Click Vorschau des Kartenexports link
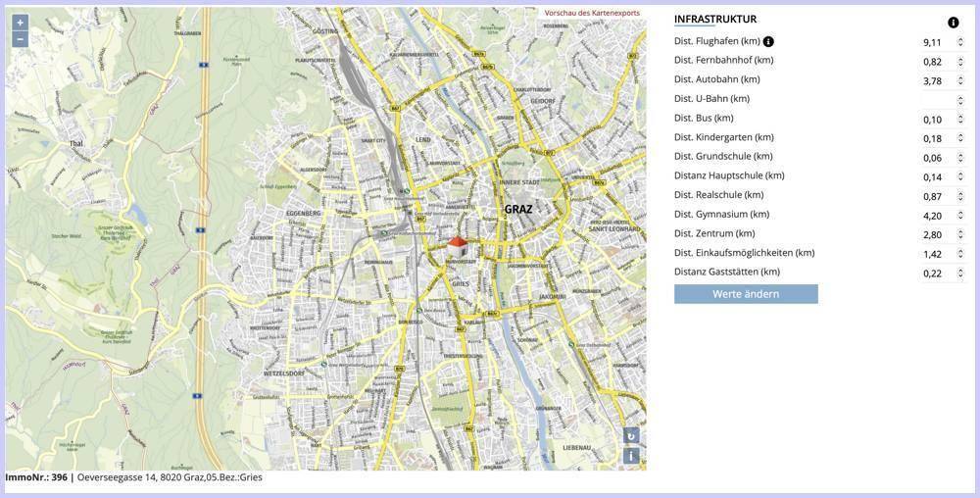 (591, 13)
